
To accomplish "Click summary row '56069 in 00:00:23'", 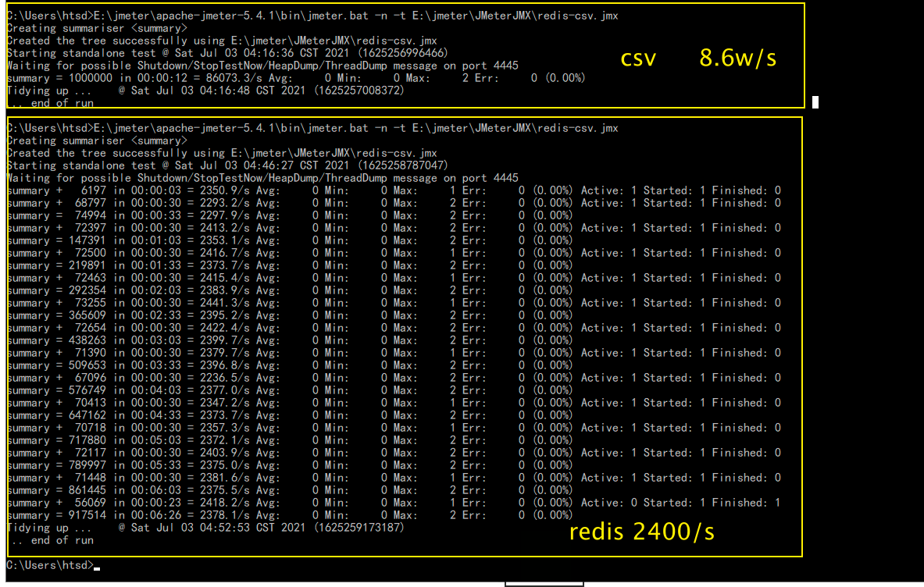I will [394, 503].
